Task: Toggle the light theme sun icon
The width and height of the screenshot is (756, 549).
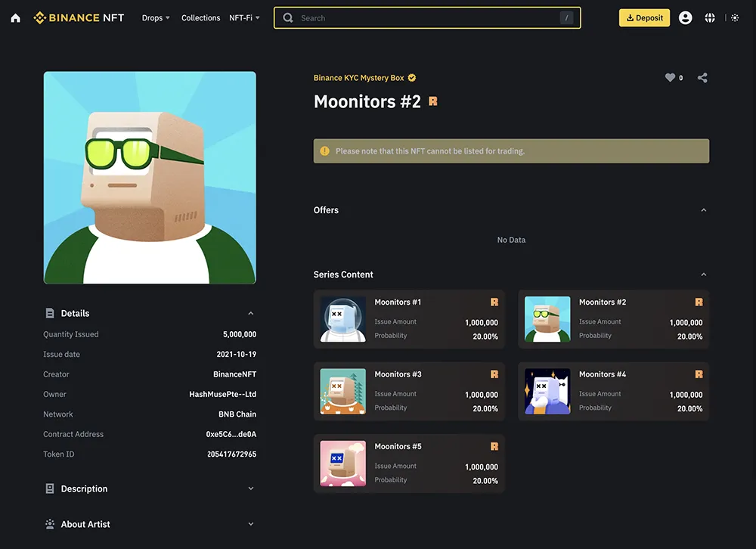Action: (735, 18)
